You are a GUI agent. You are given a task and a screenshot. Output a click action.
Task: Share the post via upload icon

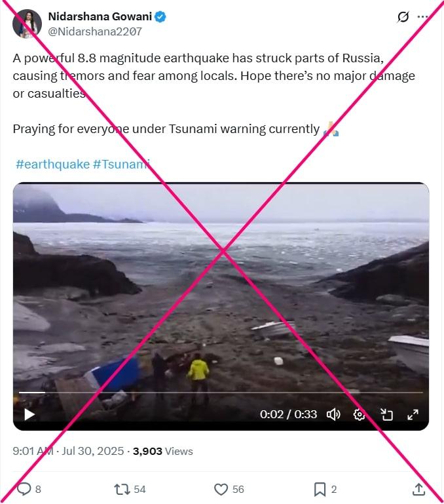(x=418, y=489)
